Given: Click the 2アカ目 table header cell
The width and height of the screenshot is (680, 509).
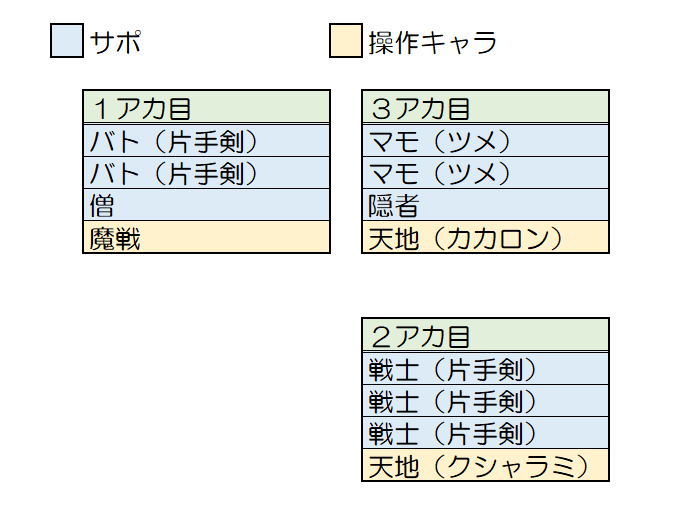Looking at the screenshot, I should coord(485,335).
